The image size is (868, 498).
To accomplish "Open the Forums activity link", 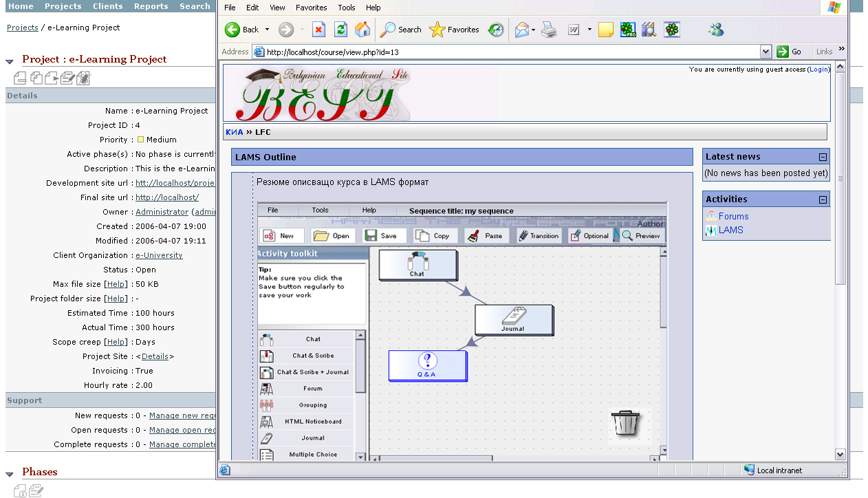I will tap(733, 216).
